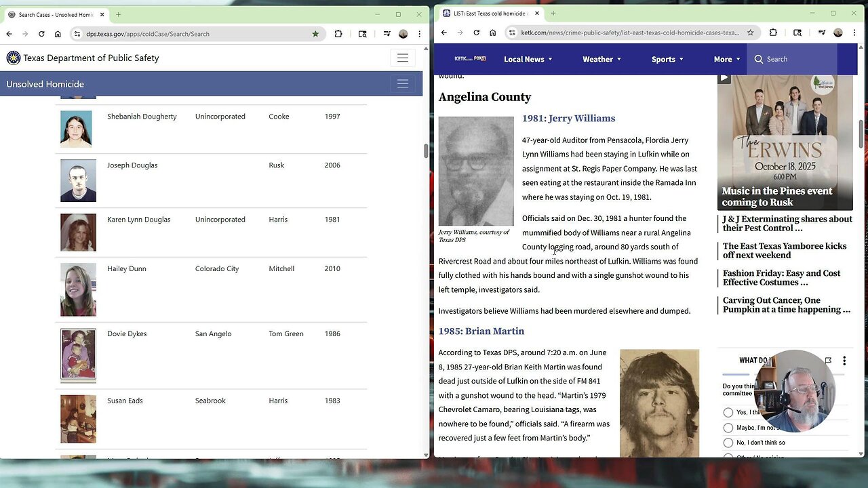This screenshot has width=868, height=488.
Task: Bookmark the ketk.com page with star icon
Action: click(750, 33)
